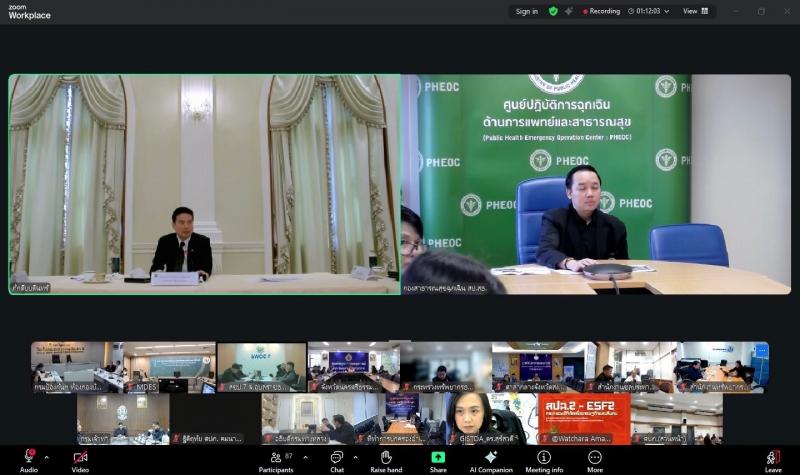Unmute the Audio microphone icon
Image resolution: width=800 pixels, height=475 pixels.
(x=29, y=457)
